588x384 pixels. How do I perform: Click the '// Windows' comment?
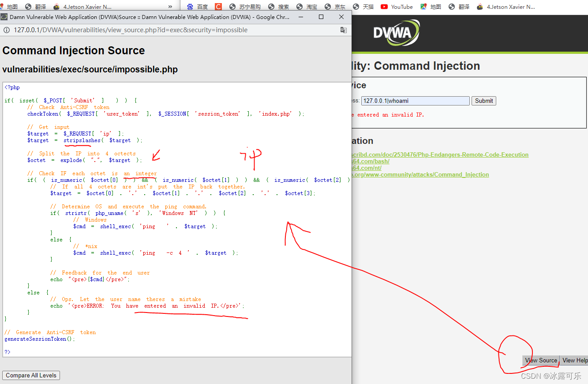point(90,220)
